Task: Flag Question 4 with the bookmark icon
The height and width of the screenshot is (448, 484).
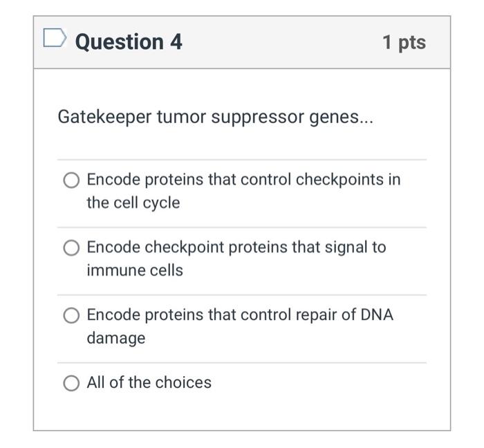Action: click(x=55, y=39)
